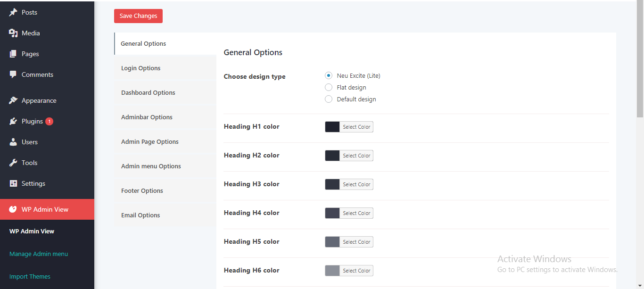Open the Users menu item

pos(47,142)
